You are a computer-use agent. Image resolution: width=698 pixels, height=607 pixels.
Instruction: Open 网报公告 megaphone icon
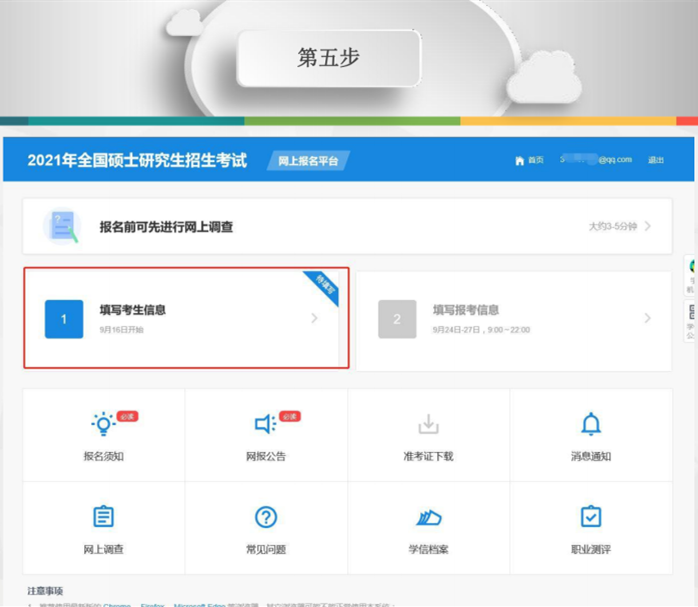pos(265,424)
